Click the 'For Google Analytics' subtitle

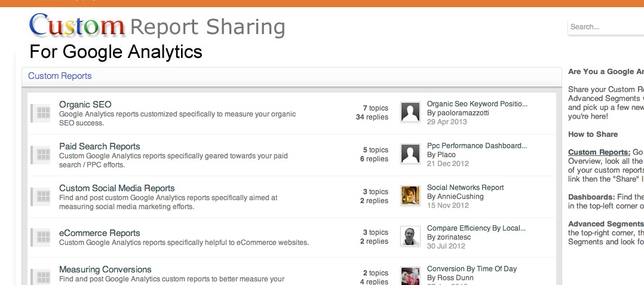tap(116, 52)
